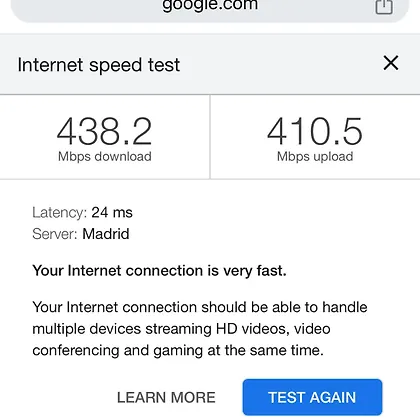Click the paragraph about streaming HD videos

(200, 329)
